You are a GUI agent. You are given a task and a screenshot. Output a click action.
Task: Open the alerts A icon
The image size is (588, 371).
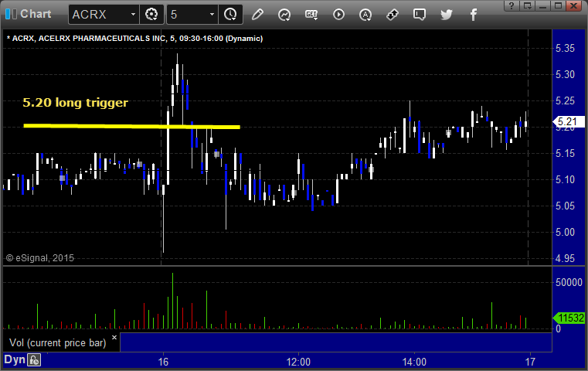tap(365, 15)
